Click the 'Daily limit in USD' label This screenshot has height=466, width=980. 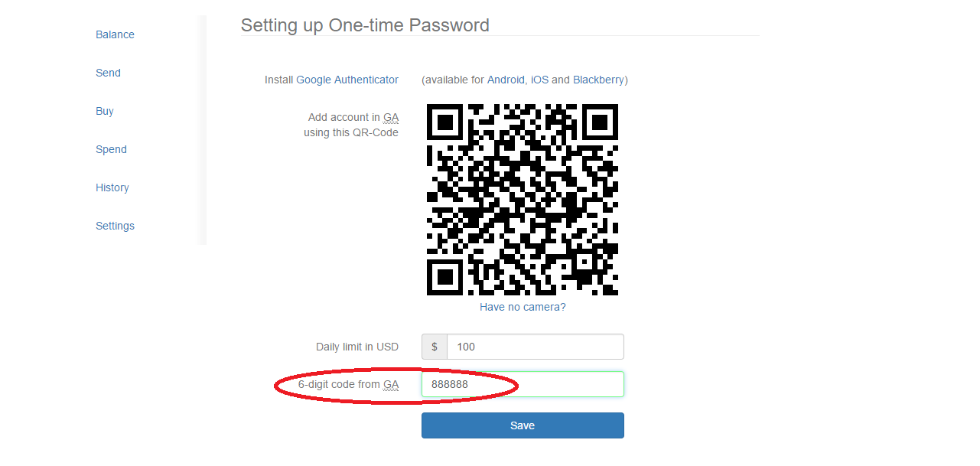click(357, 347)
